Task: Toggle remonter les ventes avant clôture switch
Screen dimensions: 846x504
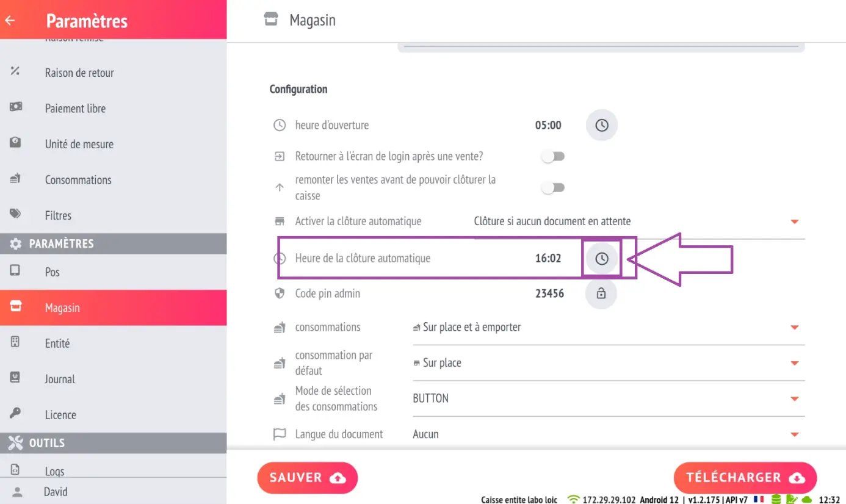Action: tap(554, 188)
